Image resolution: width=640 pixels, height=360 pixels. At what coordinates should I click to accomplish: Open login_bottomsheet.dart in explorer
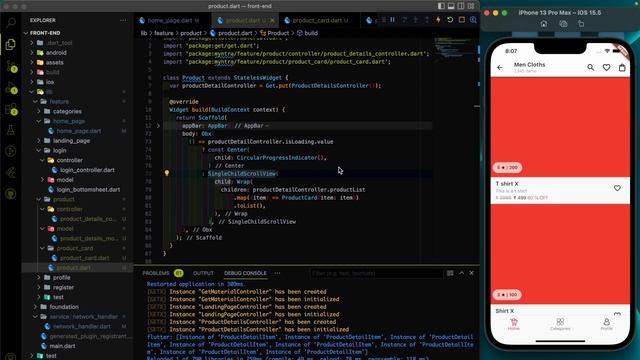point(89,190)
